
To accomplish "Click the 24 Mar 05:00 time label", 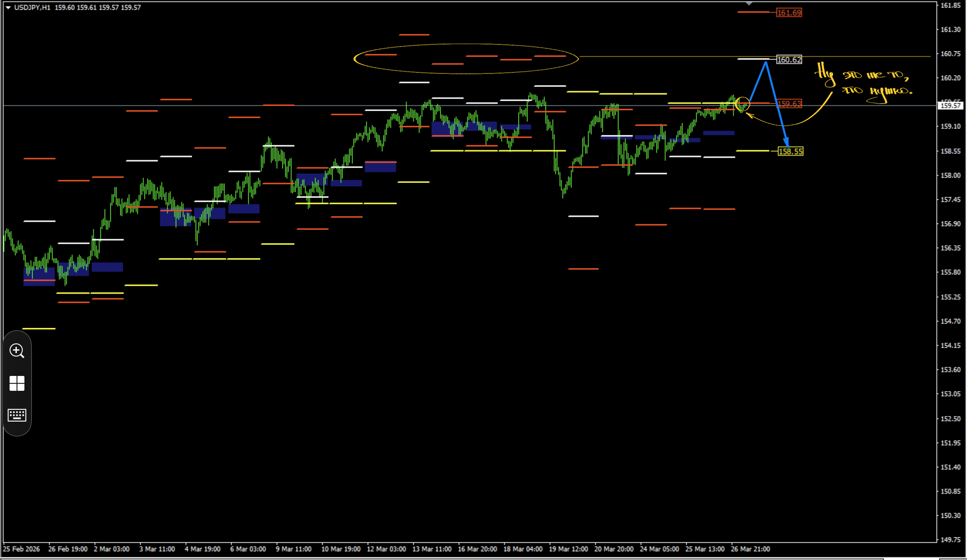I will pos(659,549).
